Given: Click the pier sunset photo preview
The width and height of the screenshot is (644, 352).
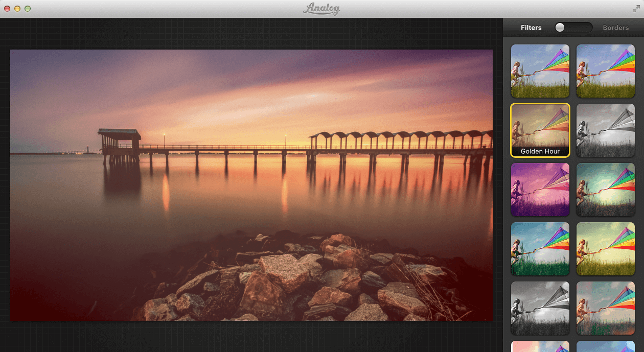Looking at the screenshot, I should 251,185.
